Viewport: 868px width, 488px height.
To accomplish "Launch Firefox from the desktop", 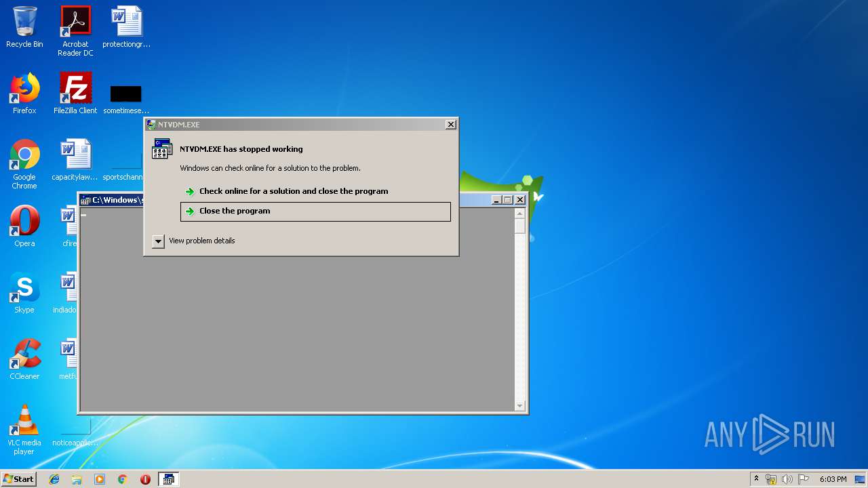I will (x=24, y=94).
